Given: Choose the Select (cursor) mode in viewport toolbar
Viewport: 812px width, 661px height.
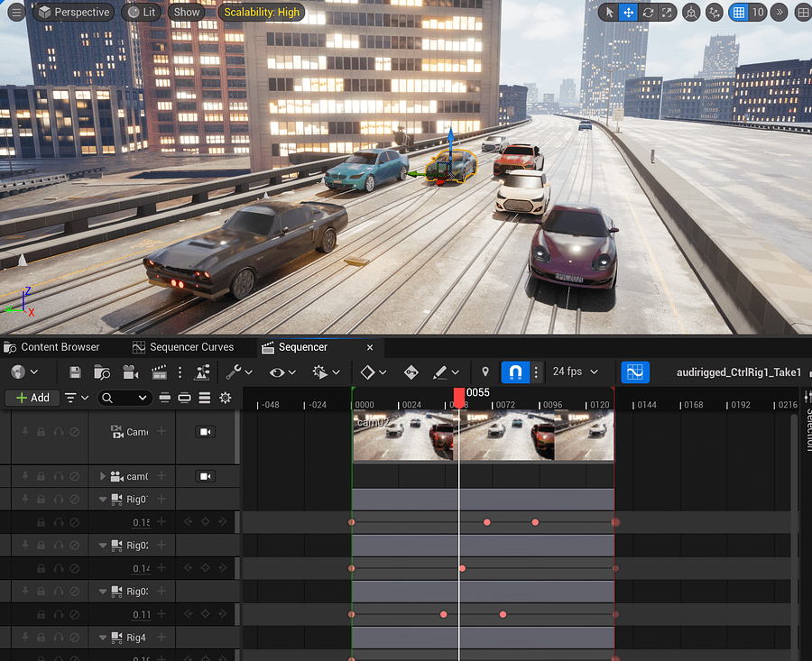Looking at the screenshot, I should [610, 12].
